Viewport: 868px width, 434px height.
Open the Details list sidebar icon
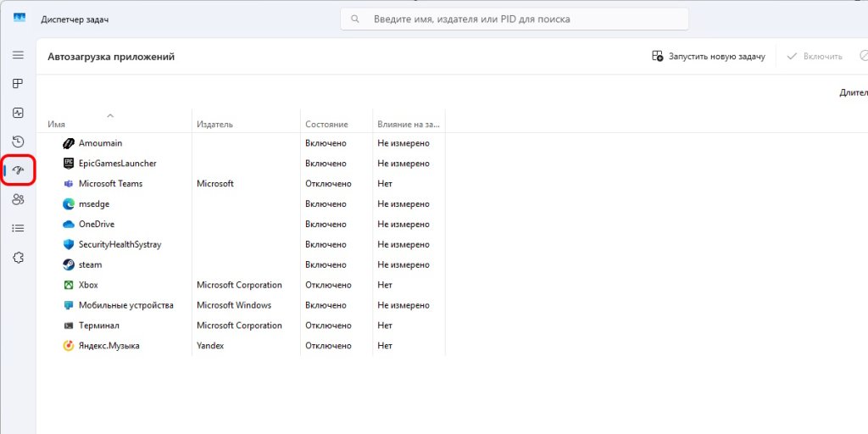click(19, 228)
